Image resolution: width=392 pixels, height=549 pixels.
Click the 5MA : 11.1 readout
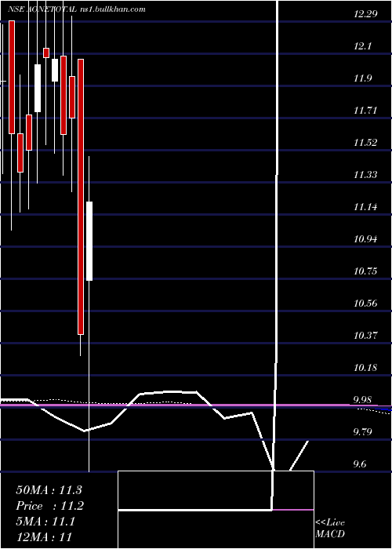tap(45, 522)
